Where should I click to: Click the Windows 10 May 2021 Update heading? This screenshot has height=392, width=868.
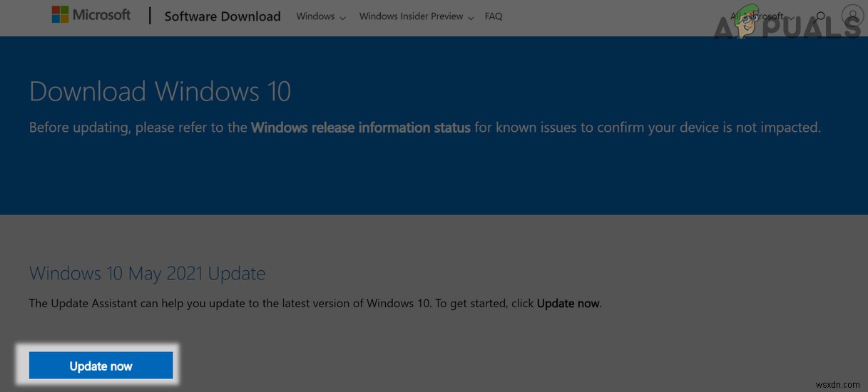tap(147, 274)
